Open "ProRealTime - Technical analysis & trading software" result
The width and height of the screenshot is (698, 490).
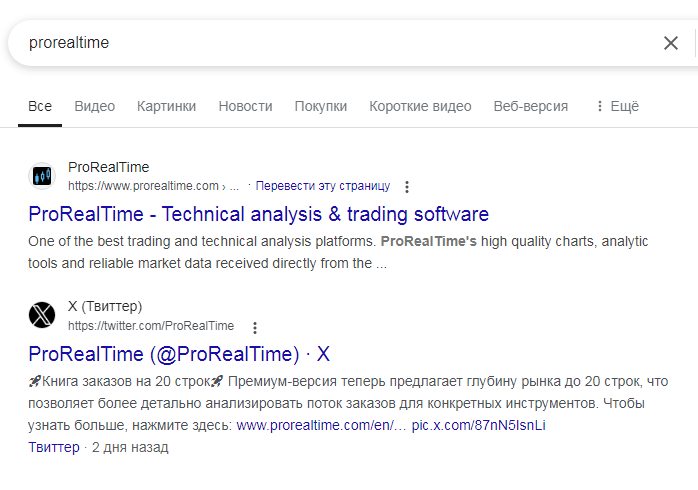(258, 214)
